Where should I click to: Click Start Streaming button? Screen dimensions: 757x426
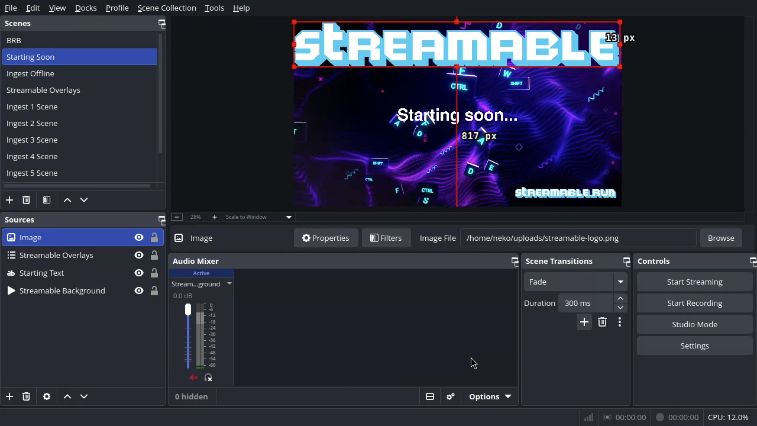[x=694, y=282]
